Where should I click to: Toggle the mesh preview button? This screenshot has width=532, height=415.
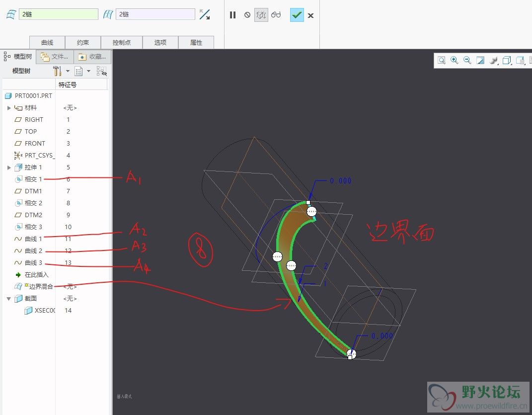point(261,15)
